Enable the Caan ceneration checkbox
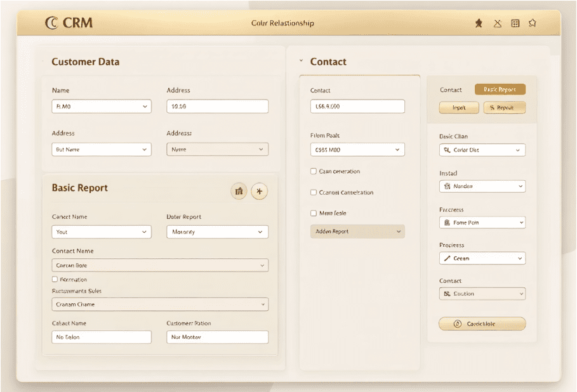This screenshot has width=577, height=392. pos(314,171)
